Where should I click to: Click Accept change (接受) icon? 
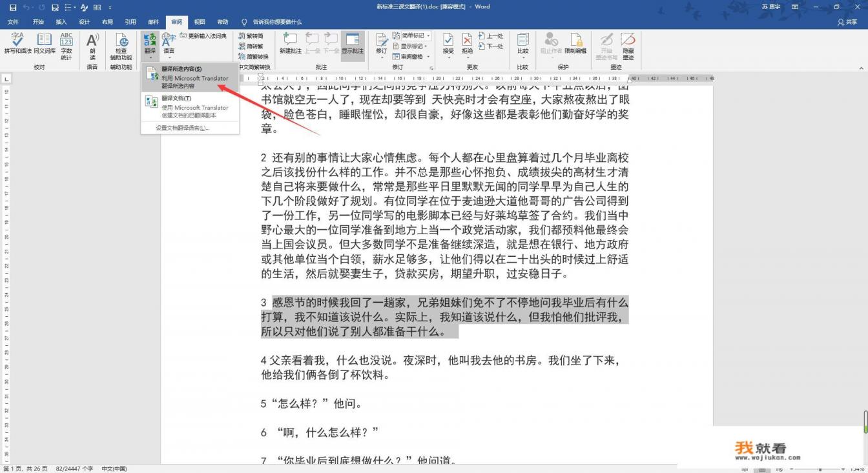click(x=448, y=41)
